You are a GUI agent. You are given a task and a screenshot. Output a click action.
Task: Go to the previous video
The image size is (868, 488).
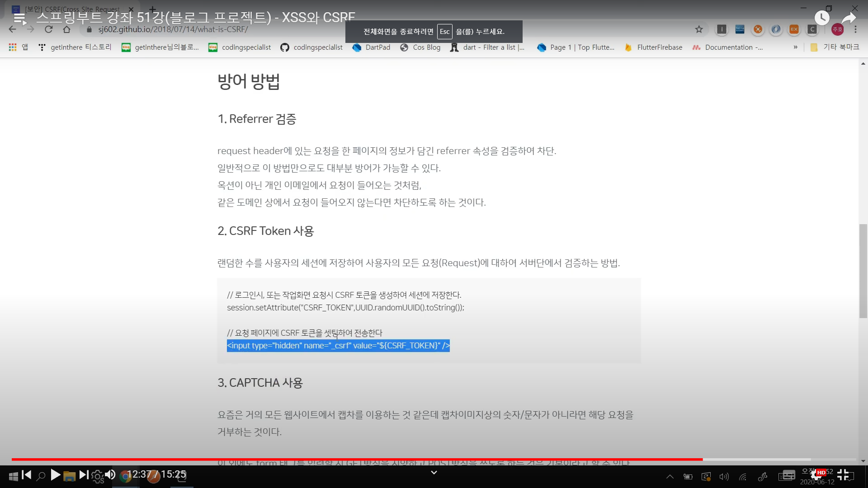[27, 474]
